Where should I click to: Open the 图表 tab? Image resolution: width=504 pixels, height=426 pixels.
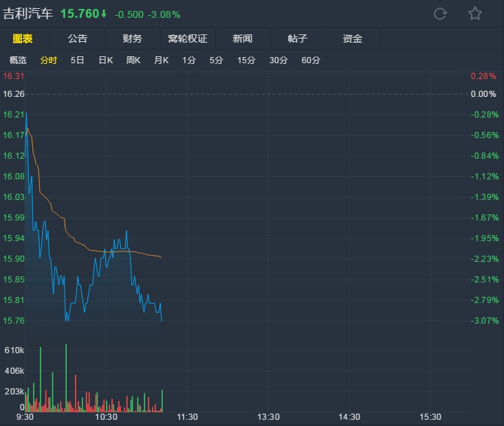coord(23,38)
